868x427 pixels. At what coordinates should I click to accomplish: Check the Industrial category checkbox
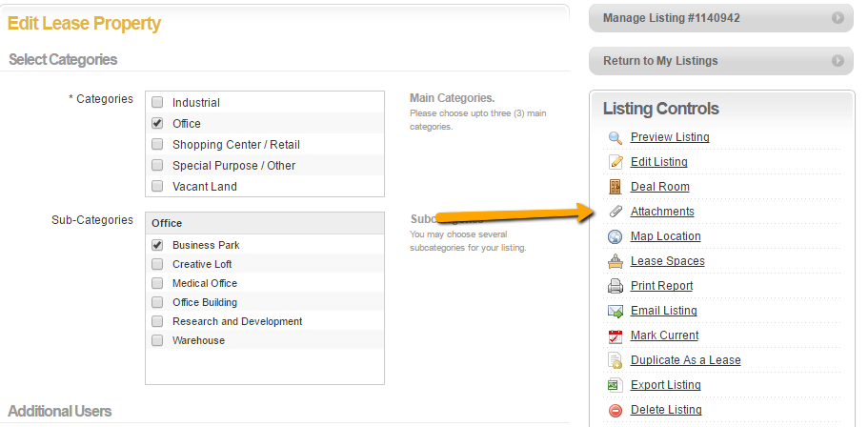pyautogui.click(x=157, y=103)
